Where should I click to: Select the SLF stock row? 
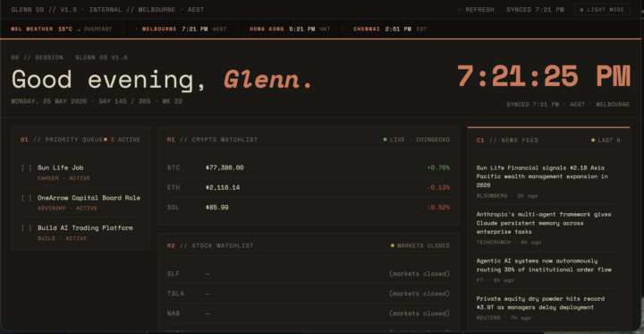[308, 273]
